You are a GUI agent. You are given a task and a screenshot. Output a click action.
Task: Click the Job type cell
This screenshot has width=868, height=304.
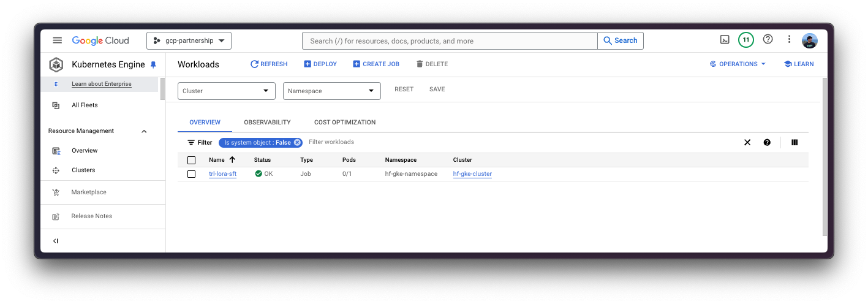(x=306, y=174)
